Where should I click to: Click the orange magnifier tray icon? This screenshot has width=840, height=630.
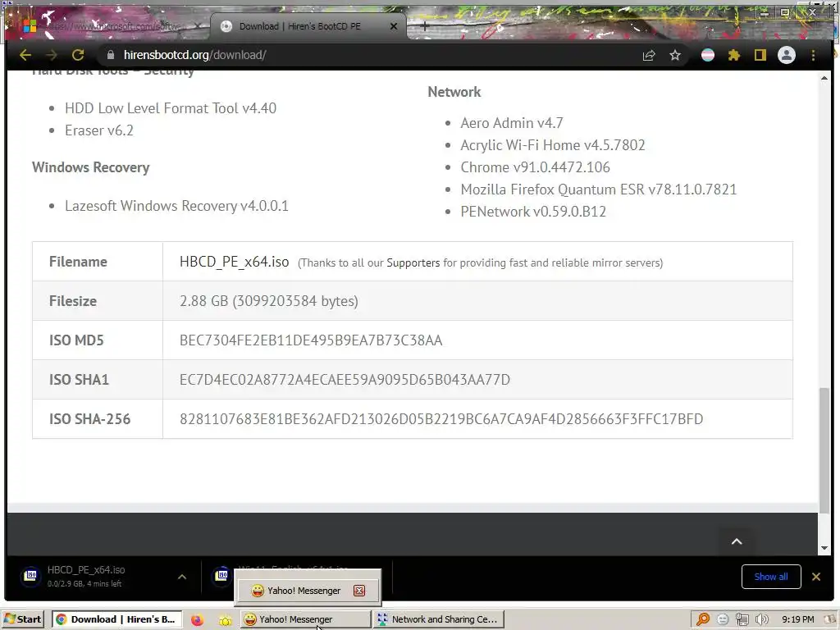703,619
